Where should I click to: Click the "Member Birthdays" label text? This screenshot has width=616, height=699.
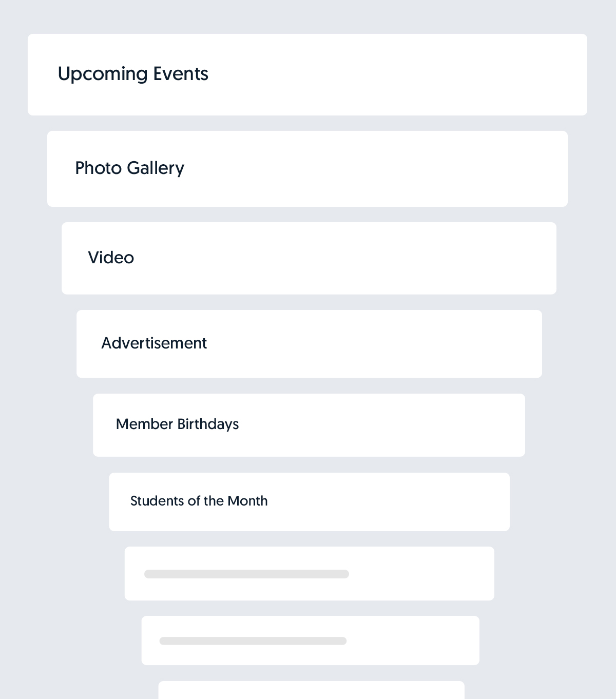click(x=177, y=424)
